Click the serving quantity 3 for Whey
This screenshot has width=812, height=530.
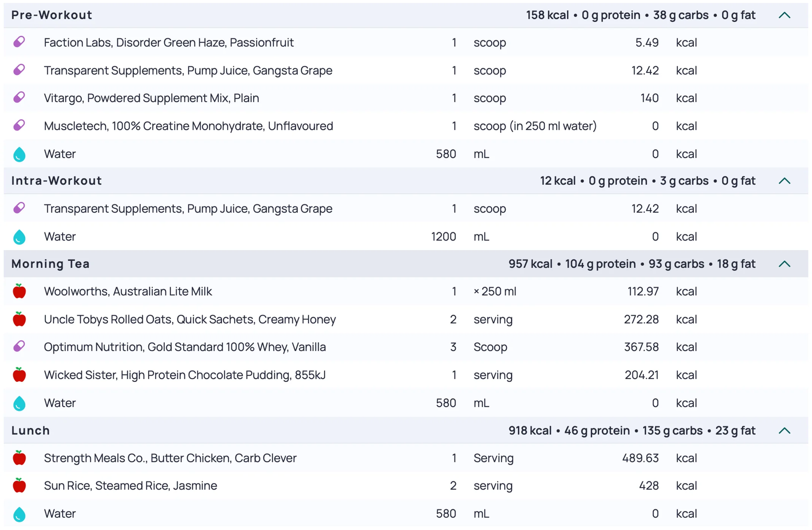coord(453,347)
